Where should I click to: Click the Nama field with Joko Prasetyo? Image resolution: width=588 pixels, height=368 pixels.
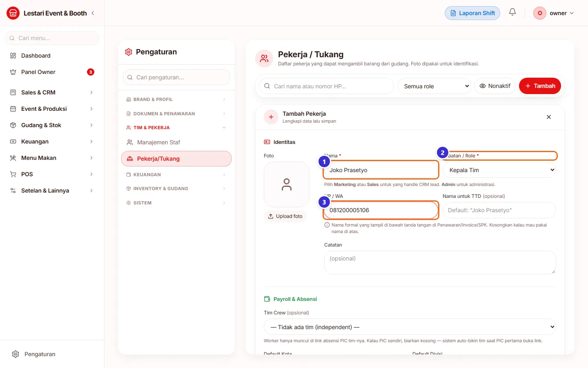click(x=381, y=170)
